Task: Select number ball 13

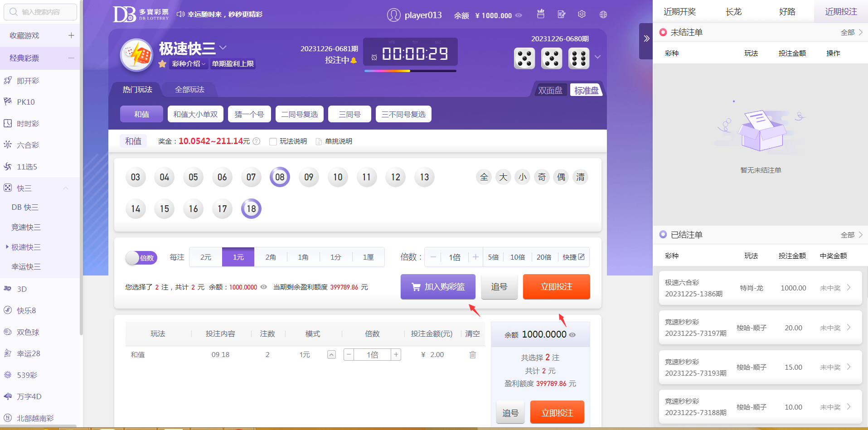Action: tap(424, 177)
